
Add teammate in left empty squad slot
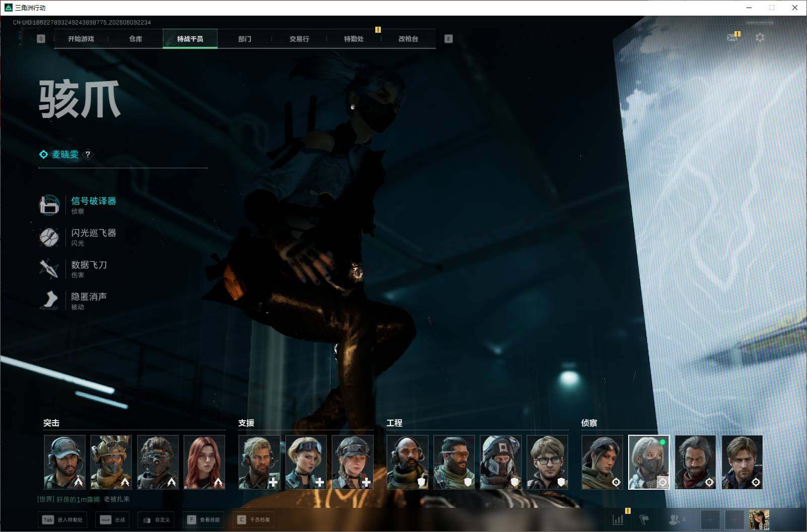point(710,519)
